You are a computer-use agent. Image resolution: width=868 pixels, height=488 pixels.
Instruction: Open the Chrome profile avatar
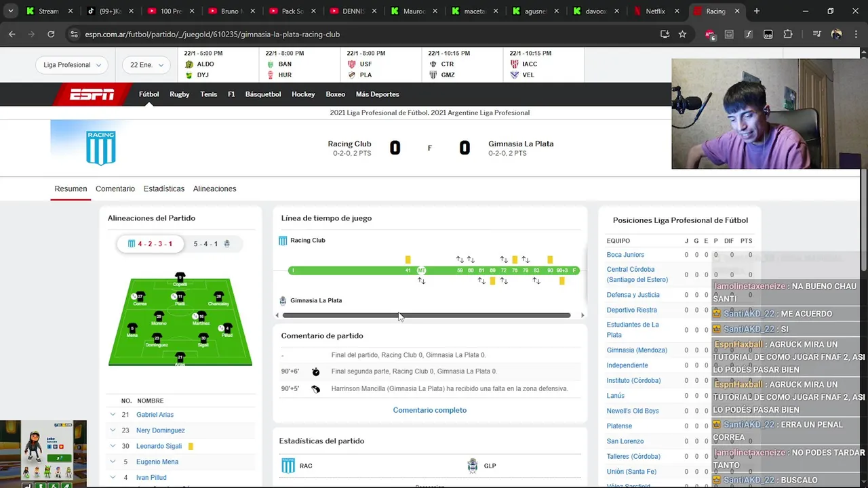pyautogui.click(x=836, y=34)
